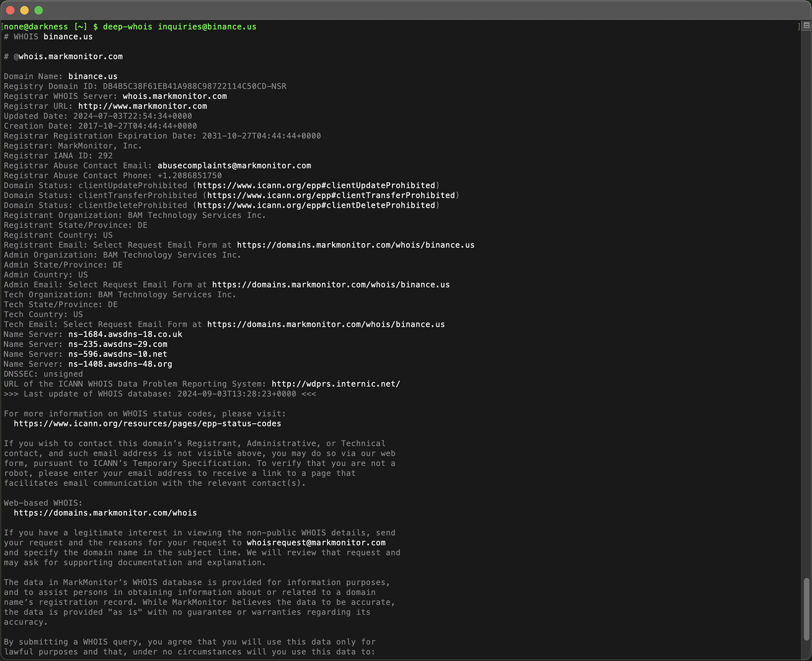Select the domain name binance.us in the output
This screenshot has width=812, height=661.
coord(93,76)
